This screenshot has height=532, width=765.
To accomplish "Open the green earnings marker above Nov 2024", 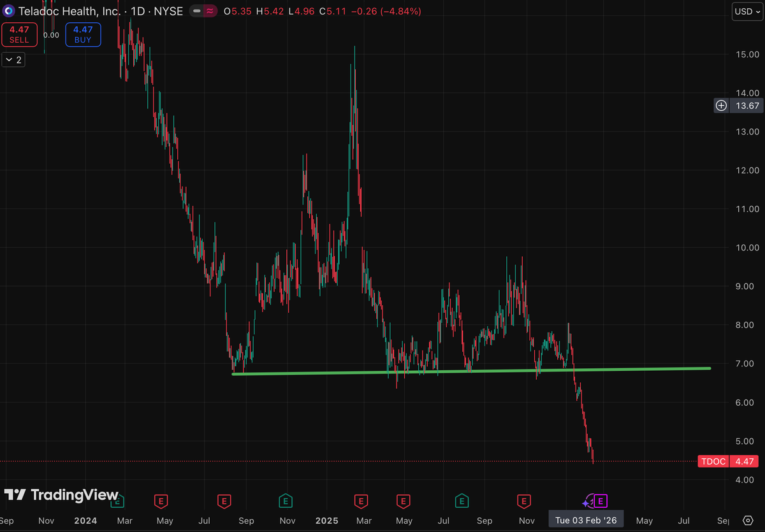I will coord(286,501).
